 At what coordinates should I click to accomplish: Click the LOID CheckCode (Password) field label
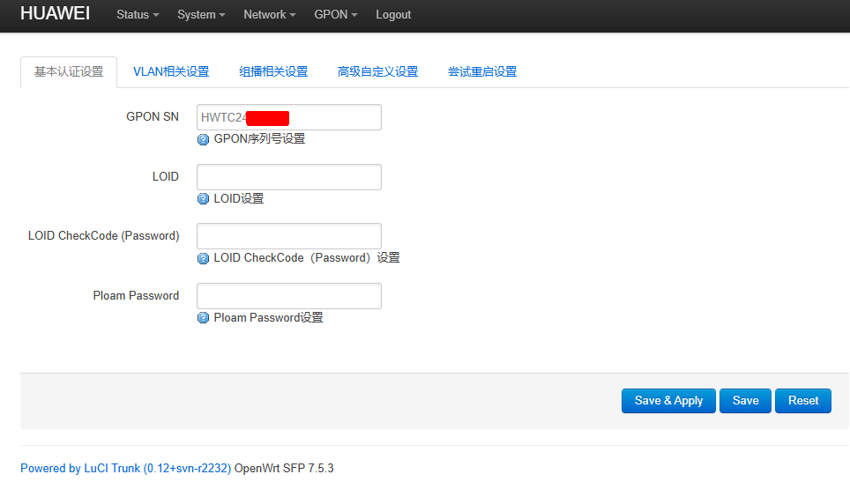[x=103, y=236]
